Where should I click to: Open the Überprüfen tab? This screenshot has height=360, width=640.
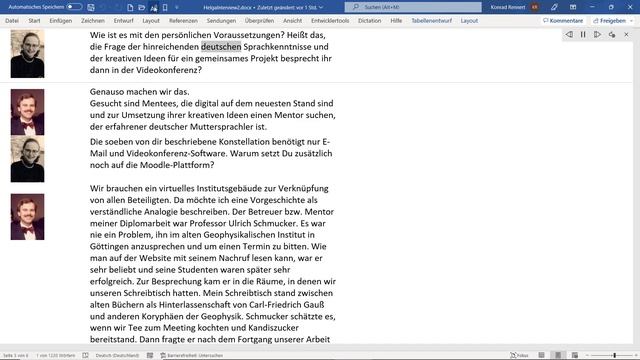pyautogui.click(x=259, y=20)
